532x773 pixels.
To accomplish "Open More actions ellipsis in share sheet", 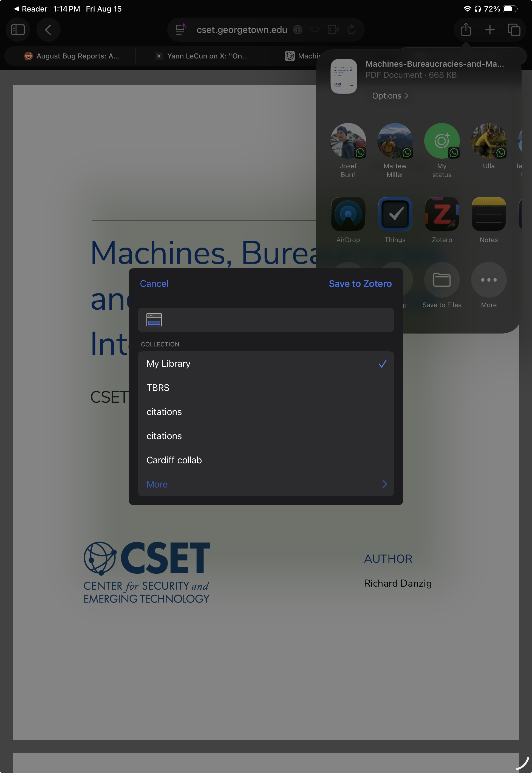I will point(488,279).
